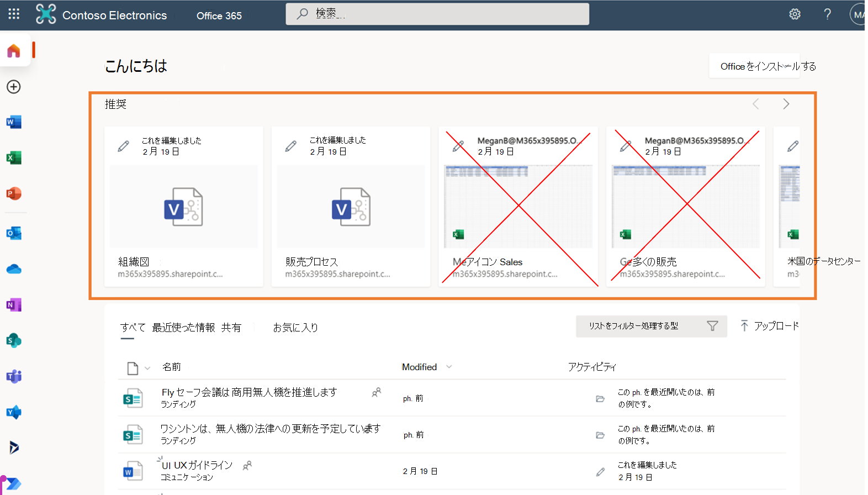
Task: Expand the file type column chevron
Action: pos(147,368)
